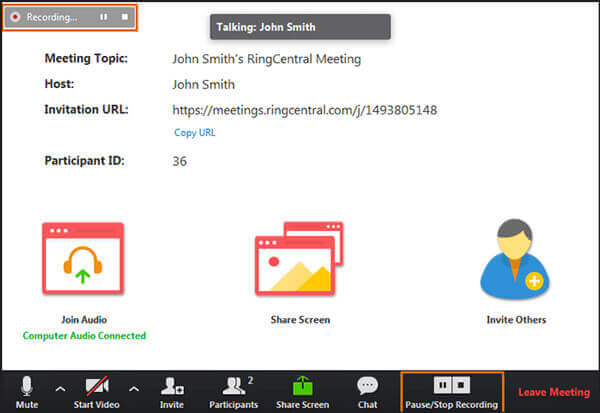
Task: Click the 'Join Audio' label text
Action: [84, 319]
